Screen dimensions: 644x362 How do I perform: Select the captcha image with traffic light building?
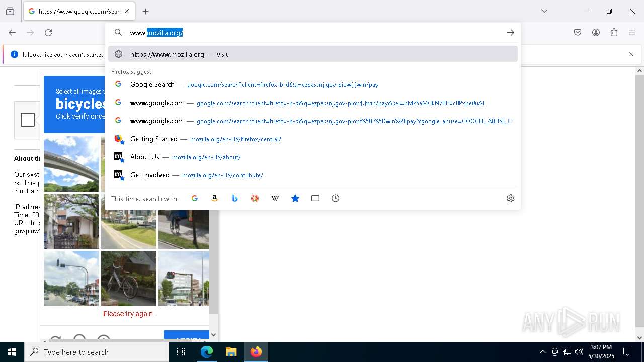(184, 279)
